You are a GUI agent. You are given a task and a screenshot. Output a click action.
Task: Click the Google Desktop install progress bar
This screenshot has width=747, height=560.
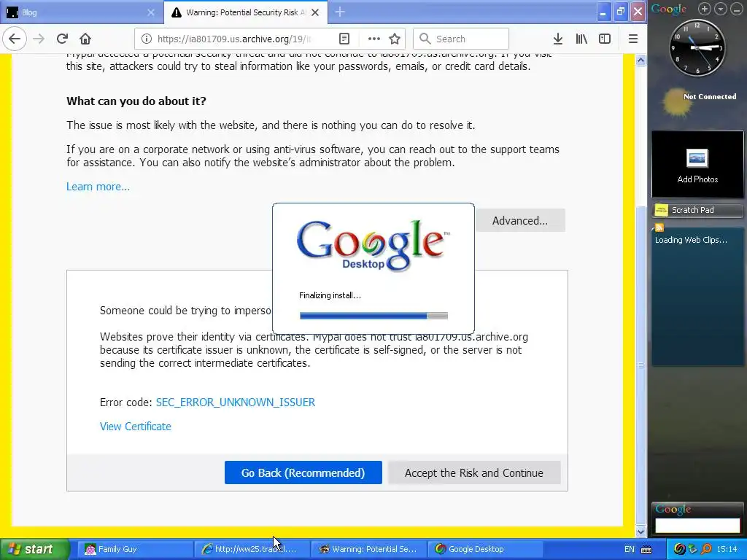point(373,315)
